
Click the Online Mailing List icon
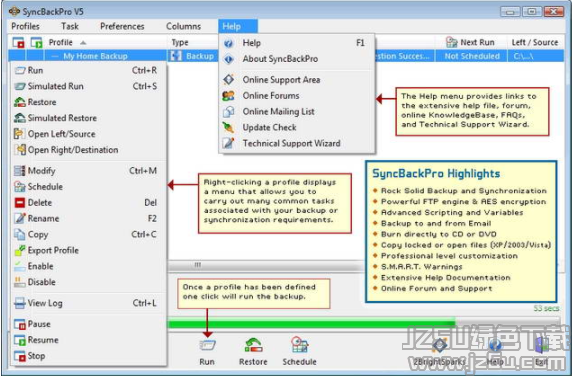pyautogui.click(x=229, y=112)
